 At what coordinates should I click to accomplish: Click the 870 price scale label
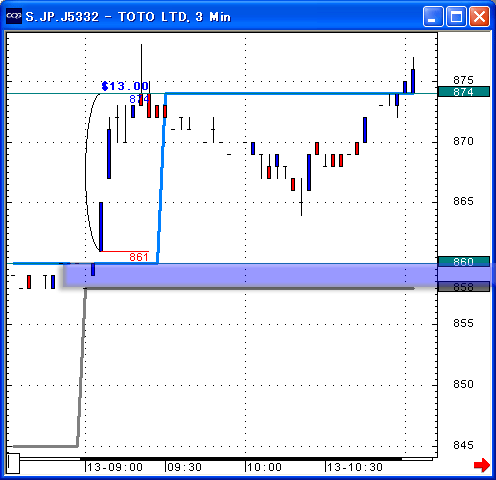point(463,141)
